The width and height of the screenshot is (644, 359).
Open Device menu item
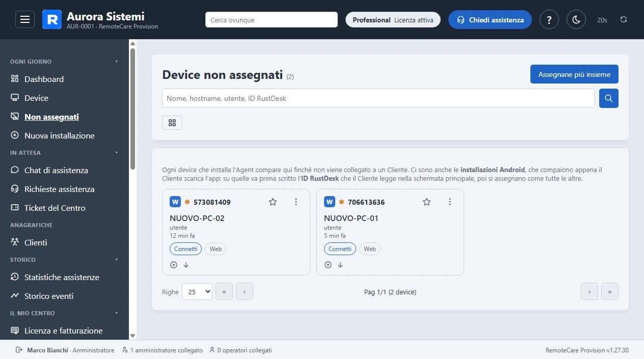click(x=36, y=98)
